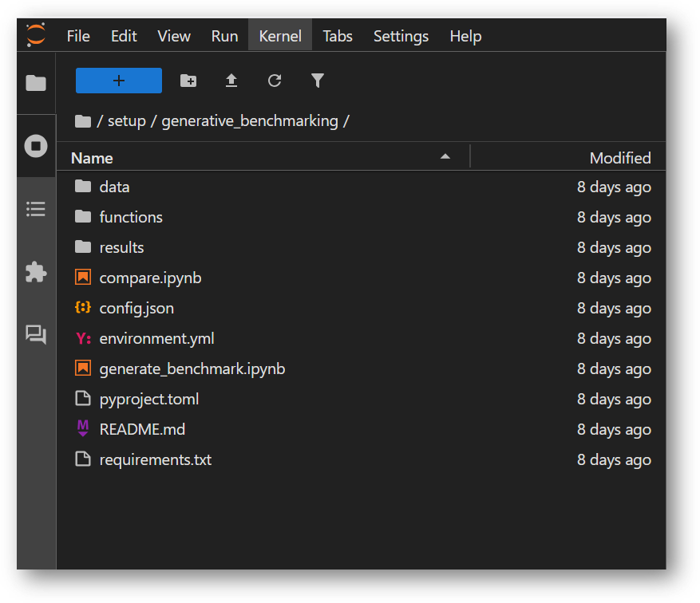
Task: Open the file browser panel in the sidebar
Action: (35, 83)
